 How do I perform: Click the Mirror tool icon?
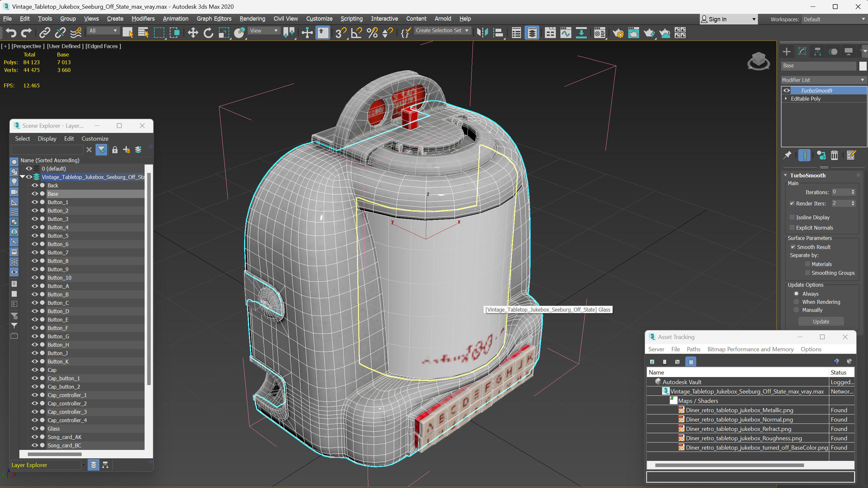482,33
